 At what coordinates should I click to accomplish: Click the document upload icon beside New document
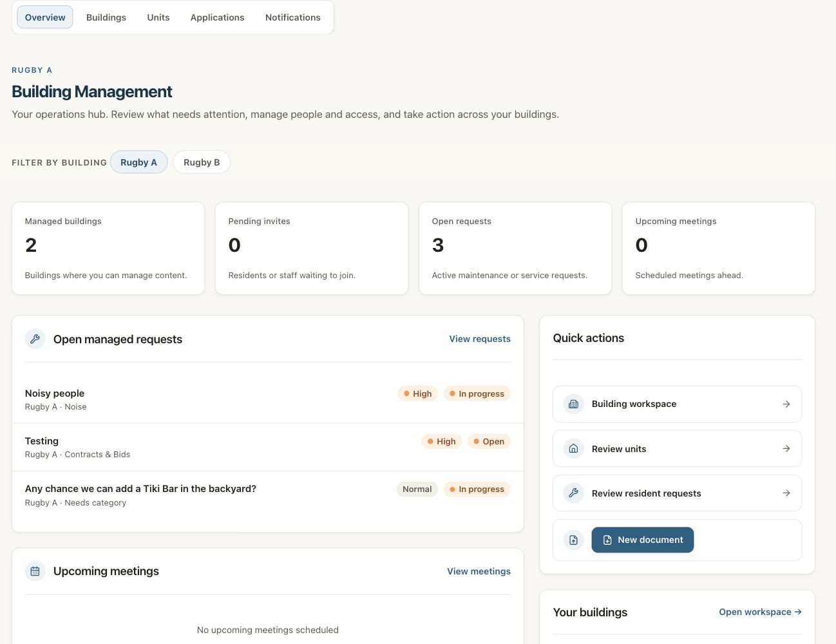point(573,540)
